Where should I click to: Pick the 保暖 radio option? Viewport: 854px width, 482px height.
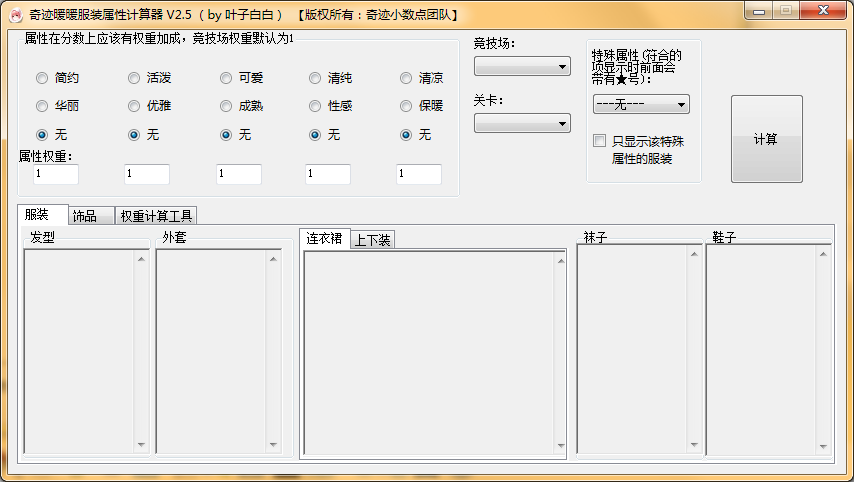pyautogui.click(x=406, y=106)
